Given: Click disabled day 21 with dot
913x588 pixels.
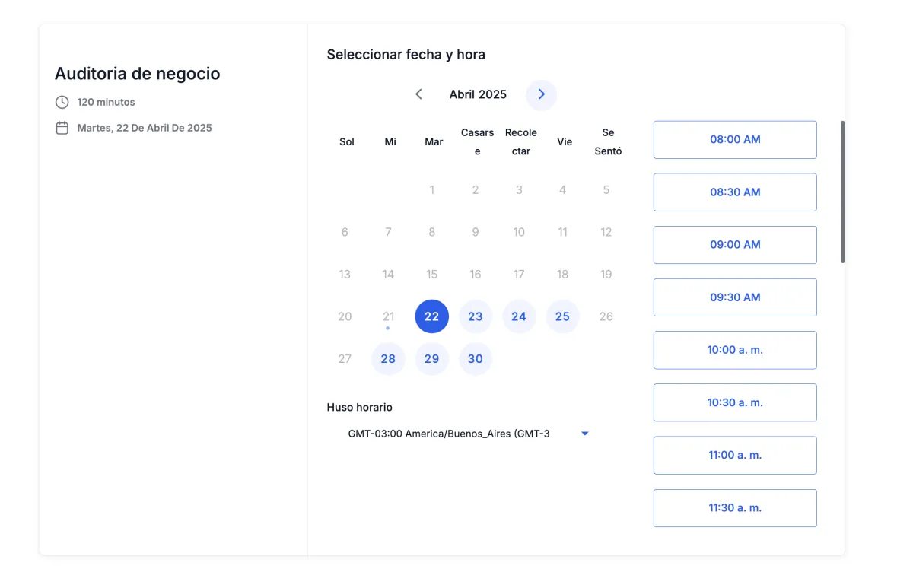Looking at the screenshot, I should (388, 316).
